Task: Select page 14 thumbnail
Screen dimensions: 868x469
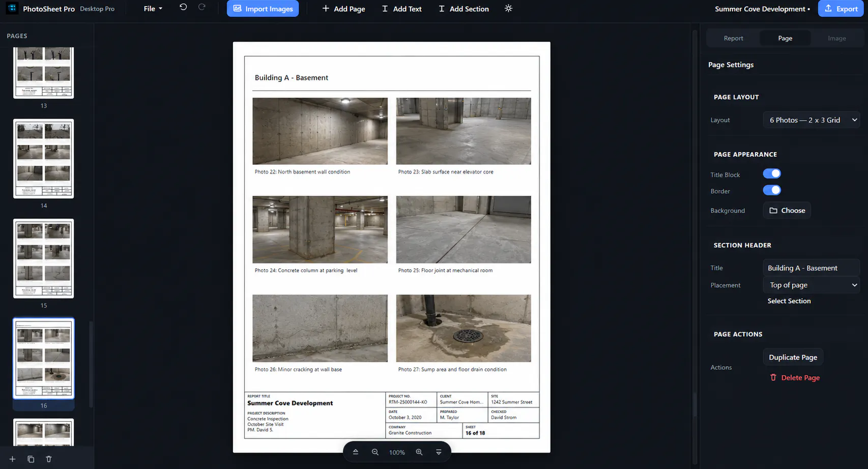Action: (44, 159)
